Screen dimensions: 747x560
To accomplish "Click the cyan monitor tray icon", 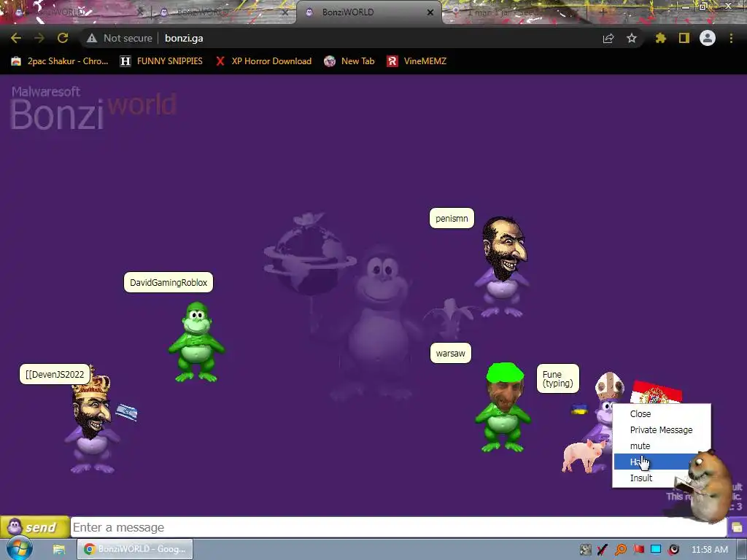I will (x=656, y=550).
